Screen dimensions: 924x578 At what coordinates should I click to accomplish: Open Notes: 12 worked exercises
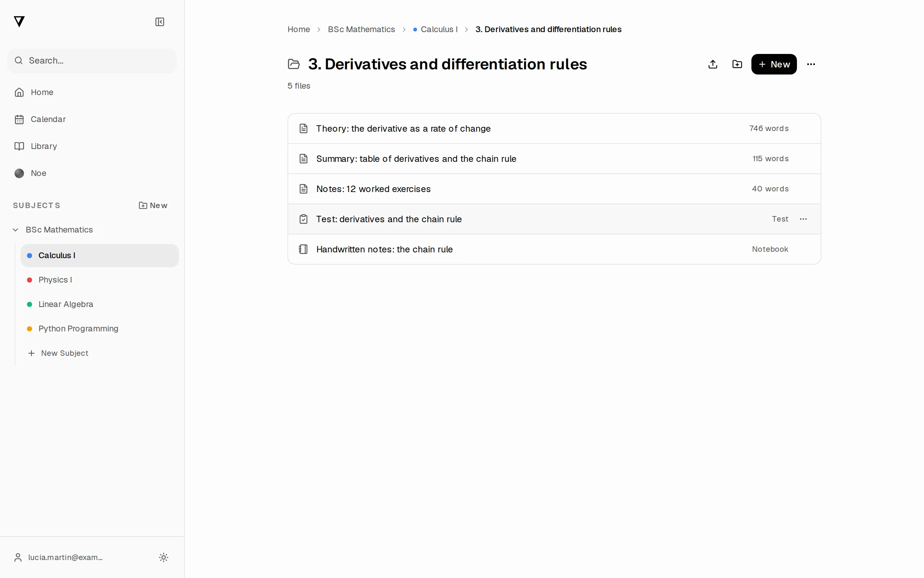pos(554,189)
